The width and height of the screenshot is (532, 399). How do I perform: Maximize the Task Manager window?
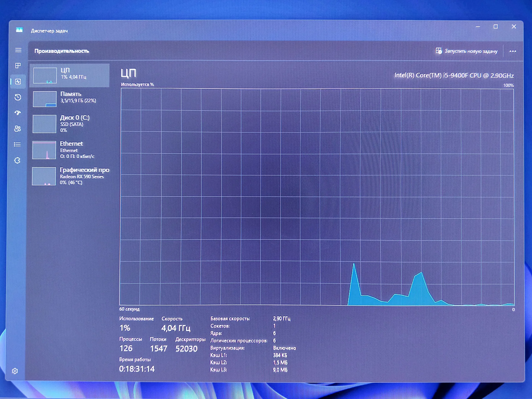[496, 26]
